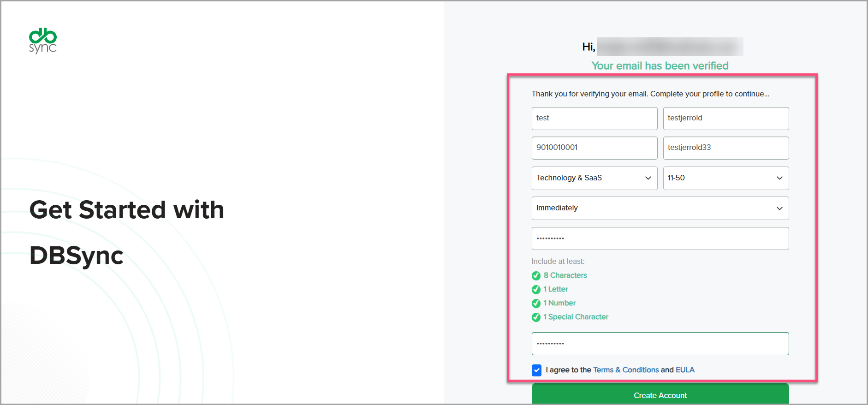Click the DBSync logo
The image size is (868, 405).
pos(43,41)
